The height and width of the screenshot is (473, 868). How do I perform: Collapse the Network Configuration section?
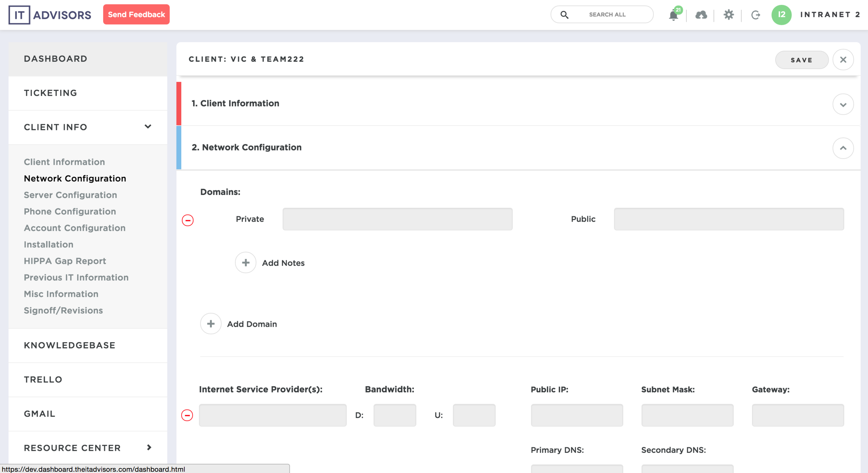843,148
